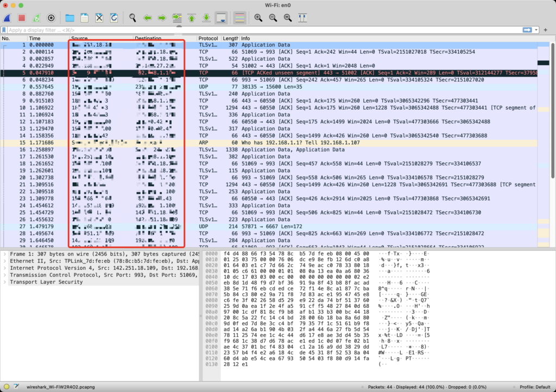This screenshot has width=556, height=392.
Task: Toggle packet list colorization rules
Action: [x=239, y=18]
